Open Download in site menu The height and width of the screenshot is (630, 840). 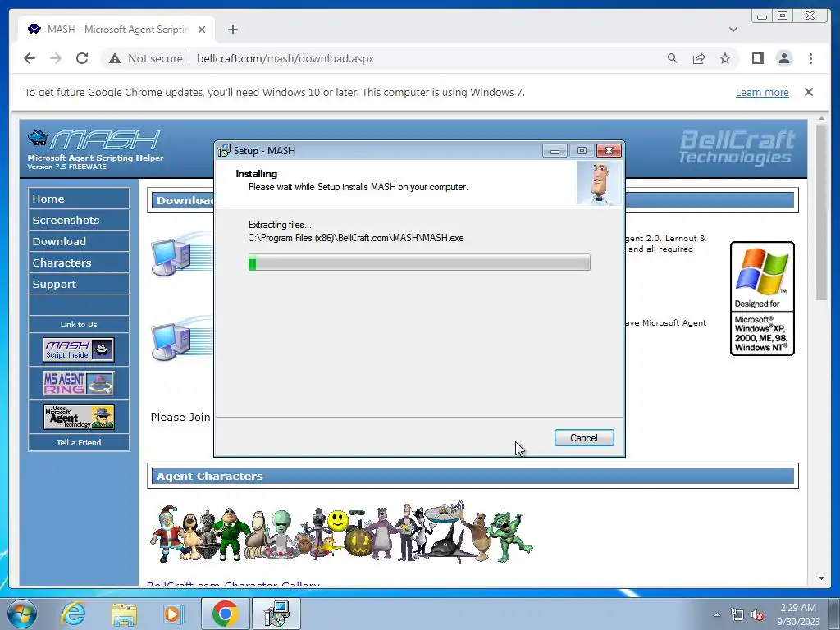(x=79, y=242)
